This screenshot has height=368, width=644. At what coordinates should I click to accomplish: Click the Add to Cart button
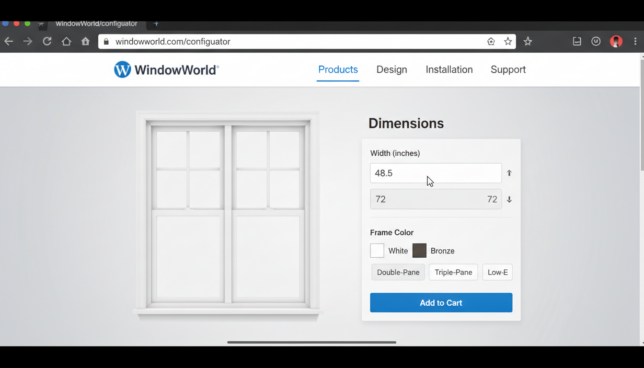441,303
